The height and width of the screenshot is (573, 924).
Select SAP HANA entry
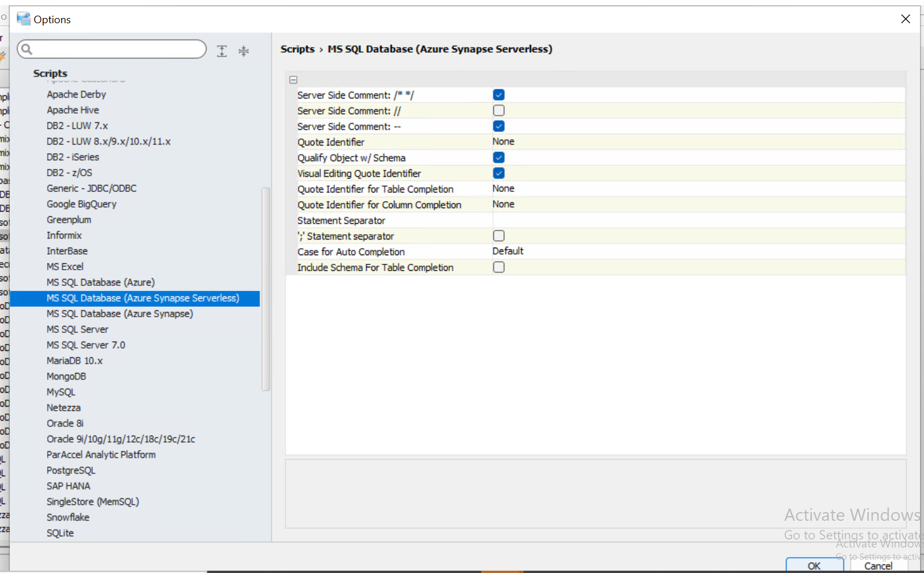coord(68,486)
